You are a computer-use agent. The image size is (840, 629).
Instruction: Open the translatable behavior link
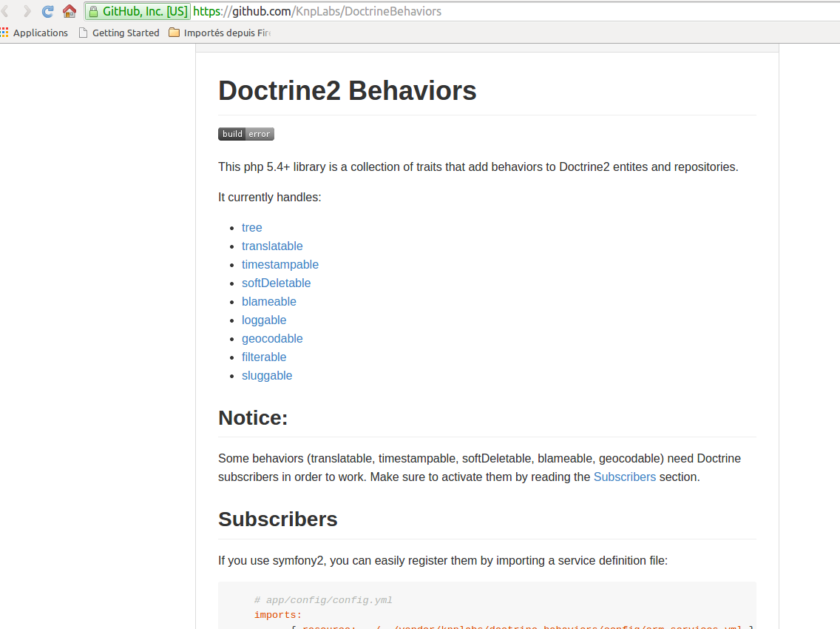[x=272, y=246]
